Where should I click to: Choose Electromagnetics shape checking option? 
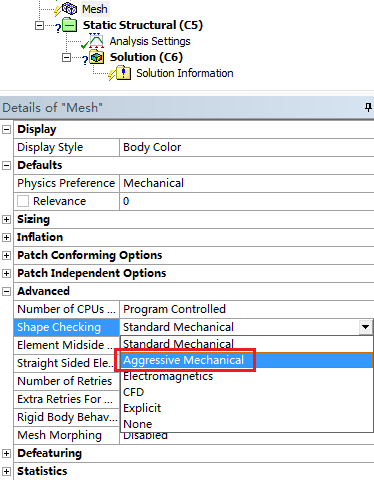246,376
